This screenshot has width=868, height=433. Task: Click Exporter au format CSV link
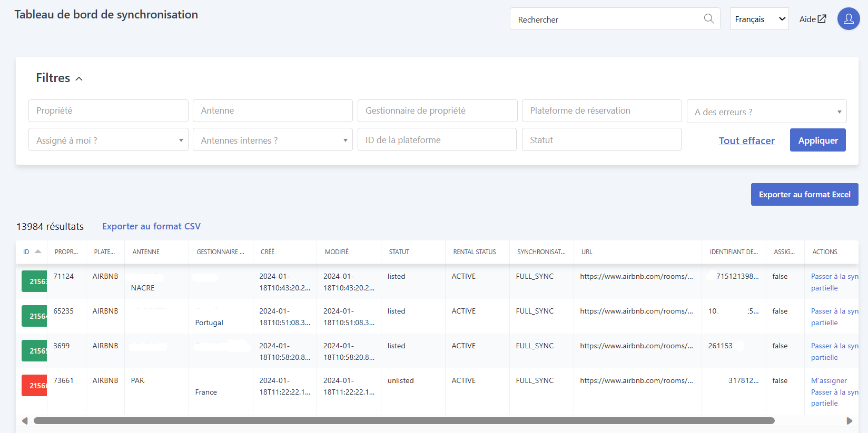coord(151,226)
